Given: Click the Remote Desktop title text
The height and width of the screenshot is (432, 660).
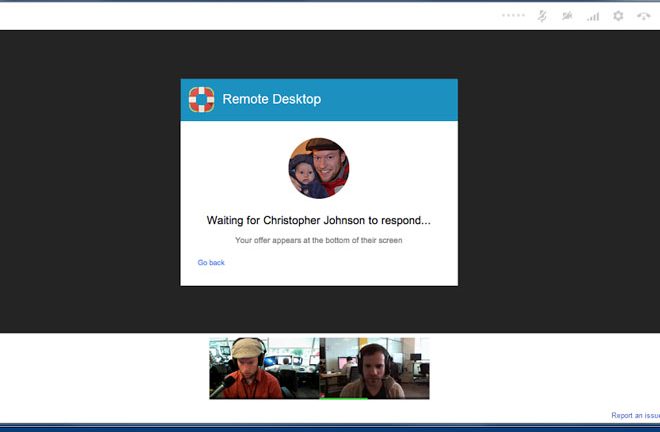Looking at the screenshot, I should [x=271, y=99].
